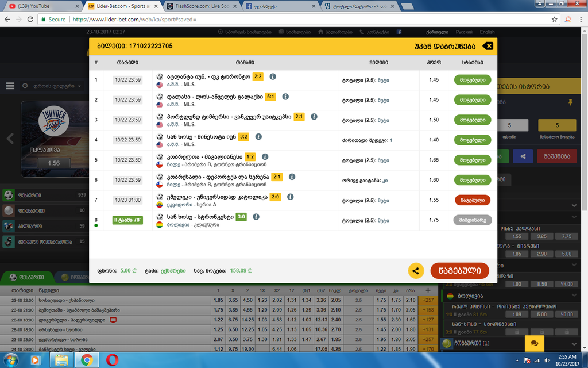Open info icon for დალასი - ლოს-ანჯელეს გალაქსი

point(285,97)
